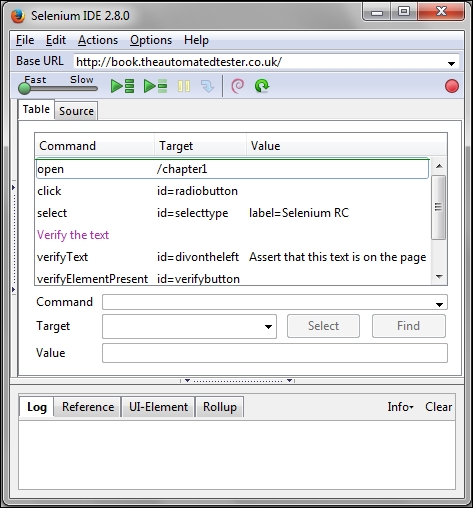Click the yellow Pause/Resume icon
This screenshot has height=508, width=473.
(184, 86)
